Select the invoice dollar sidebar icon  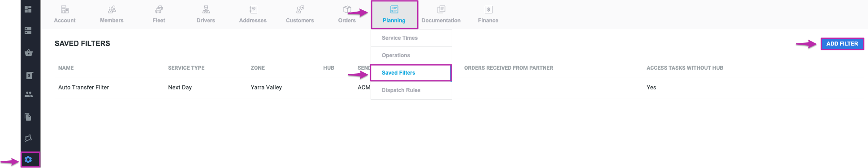pos(29,75)
